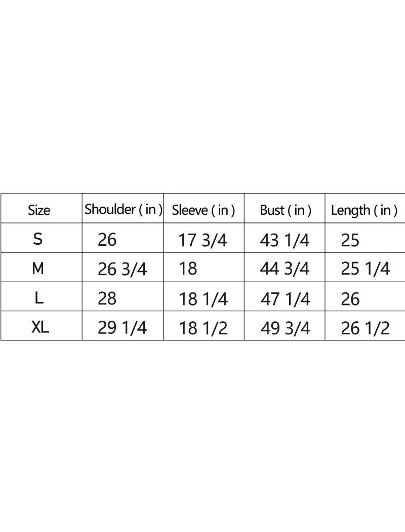Click the L size row label

(x=39, y=298)
